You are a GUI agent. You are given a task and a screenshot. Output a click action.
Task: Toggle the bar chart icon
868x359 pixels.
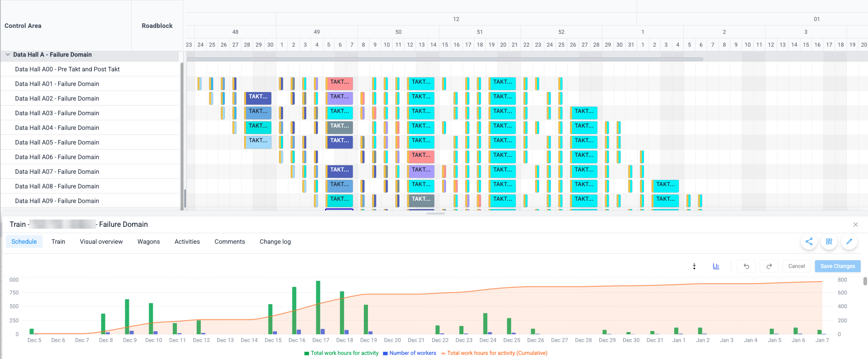pos(716,266)
